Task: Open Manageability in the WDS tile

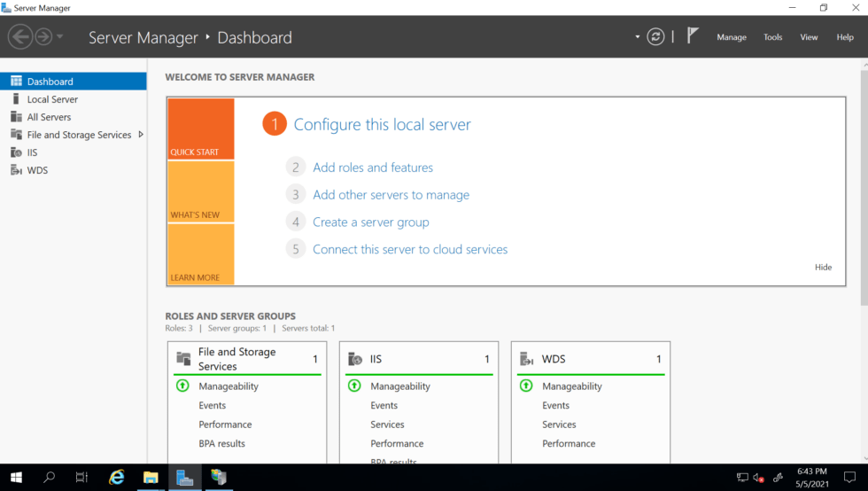Action: 572,386
